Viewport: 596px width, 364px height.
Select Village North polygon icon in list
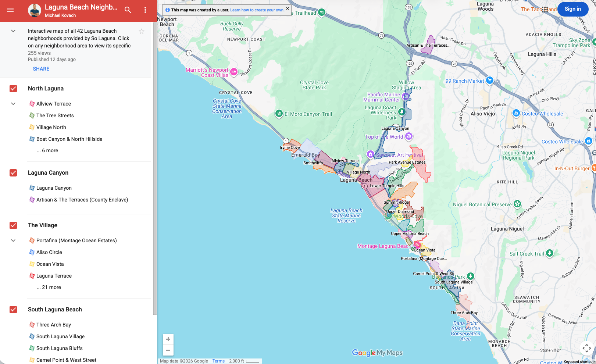pyautogui.click(x=32, y=127)
